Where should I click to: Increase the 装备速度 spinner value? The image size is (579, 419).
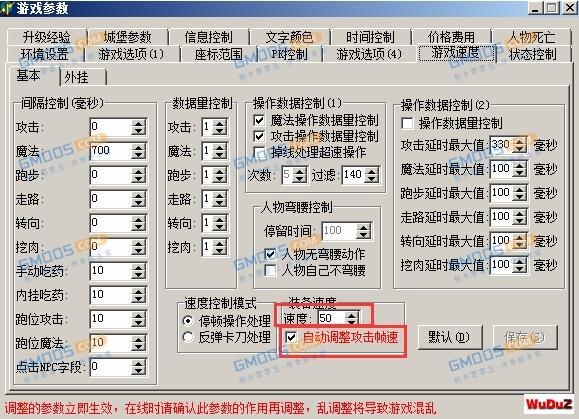click(x=352, y=315)
